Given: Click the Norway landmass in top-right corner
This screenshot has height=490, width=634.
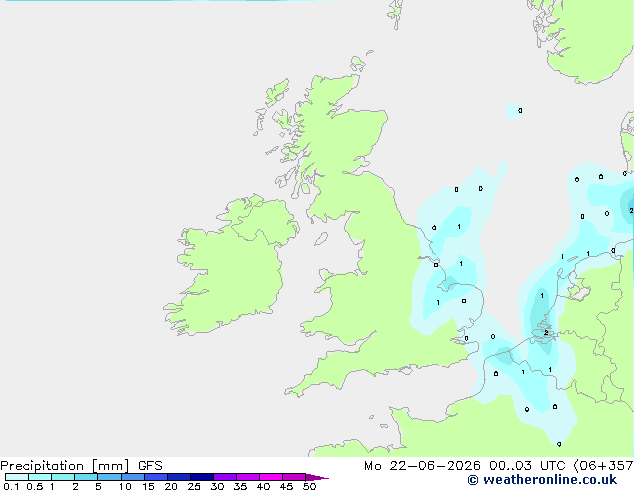Looking at the screenshot, I should (582, 40).
